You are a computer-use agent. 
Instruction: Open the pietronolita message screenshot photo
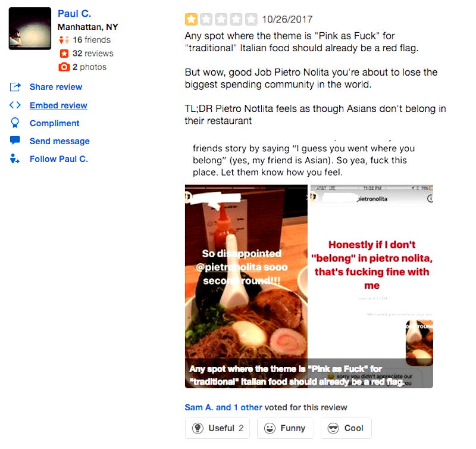[371, 286]
